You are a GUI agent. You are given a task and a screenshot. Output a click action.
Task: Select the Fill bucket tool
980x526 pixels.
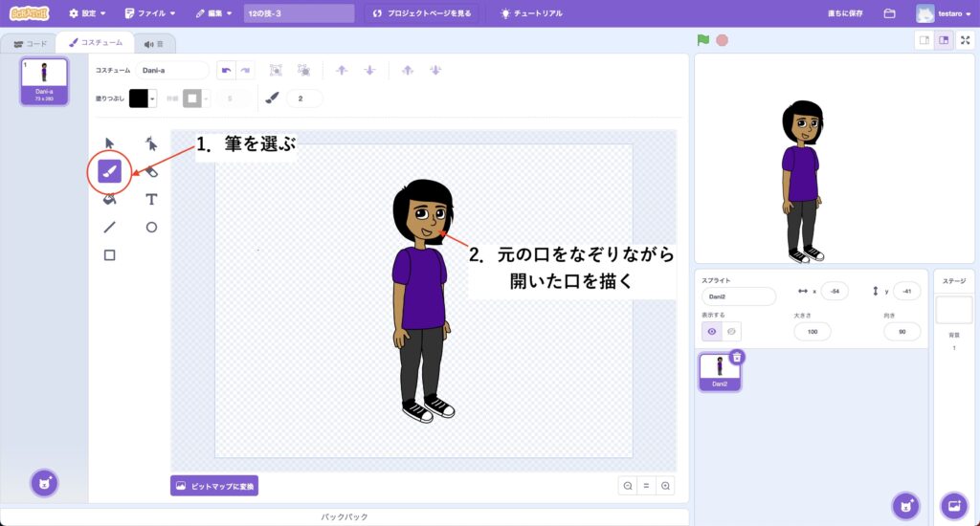109,199
